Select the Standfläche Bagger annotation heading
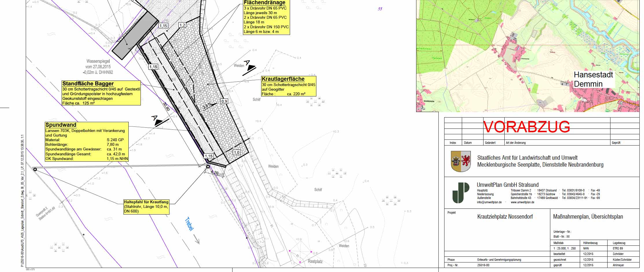The height and width of the screenshot is (272, 644). (x=88, y=84)
